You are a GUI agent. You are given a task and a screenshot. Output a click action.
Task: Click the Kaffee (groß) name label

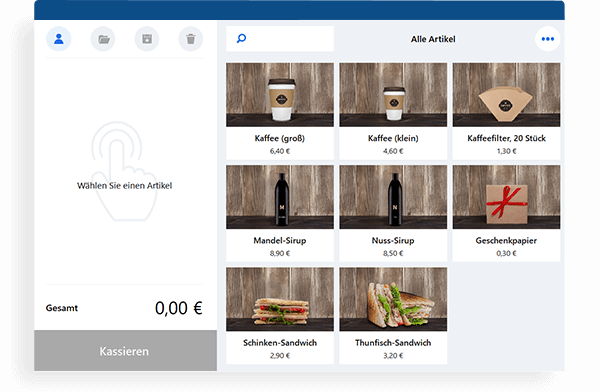pos(280,138)
